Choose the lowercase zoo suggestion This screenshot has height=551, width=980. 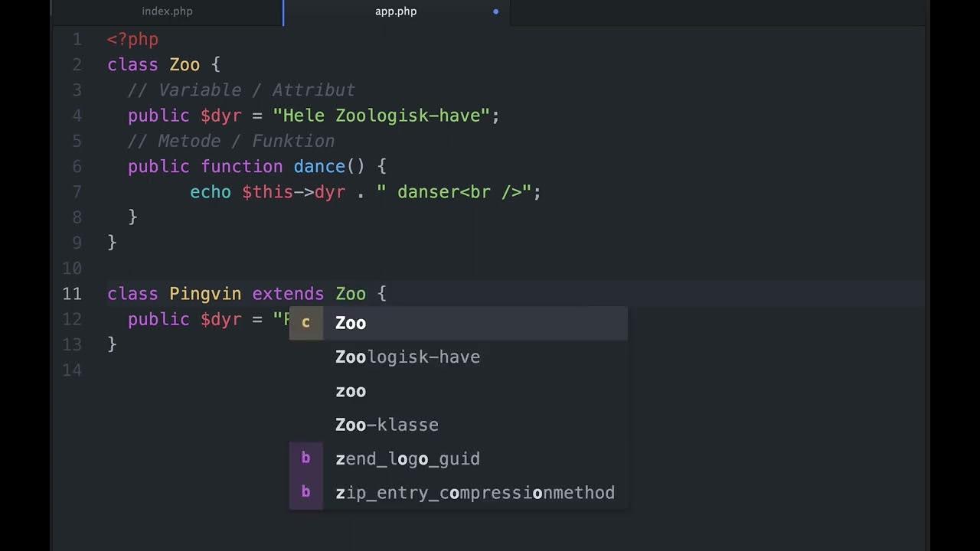pos(350,390)
